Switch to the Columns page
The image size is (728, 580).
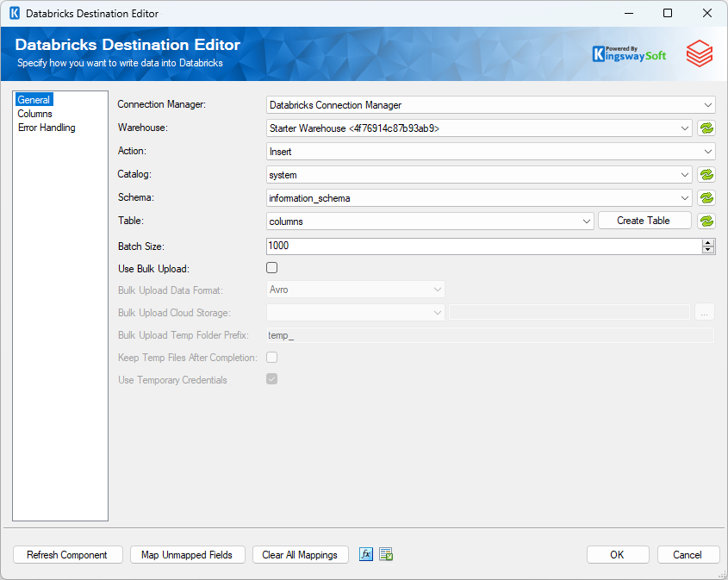tap(34, 114)
